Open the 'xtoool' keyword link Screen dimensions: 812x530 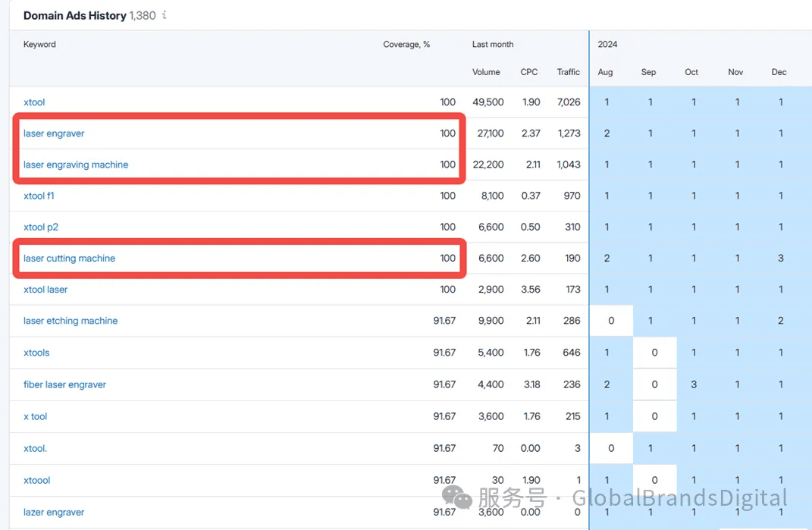coord(36,480)
